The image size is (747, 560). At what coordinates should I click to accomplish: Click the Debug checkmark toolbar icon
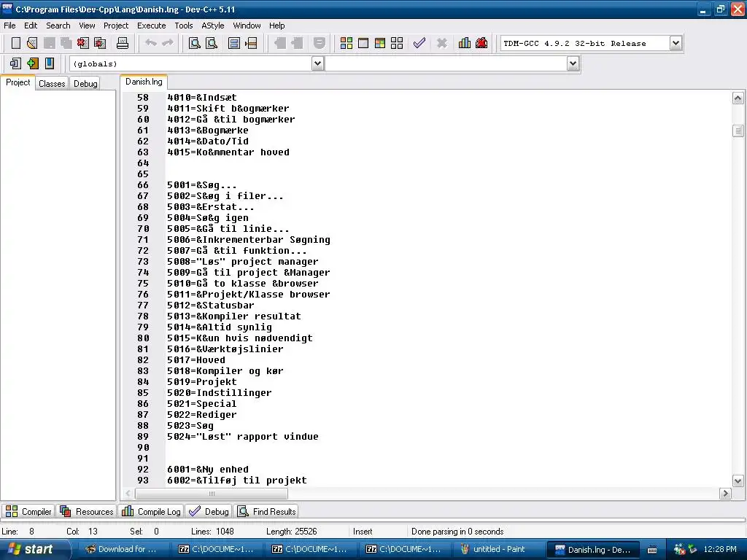tap(419, 43)
